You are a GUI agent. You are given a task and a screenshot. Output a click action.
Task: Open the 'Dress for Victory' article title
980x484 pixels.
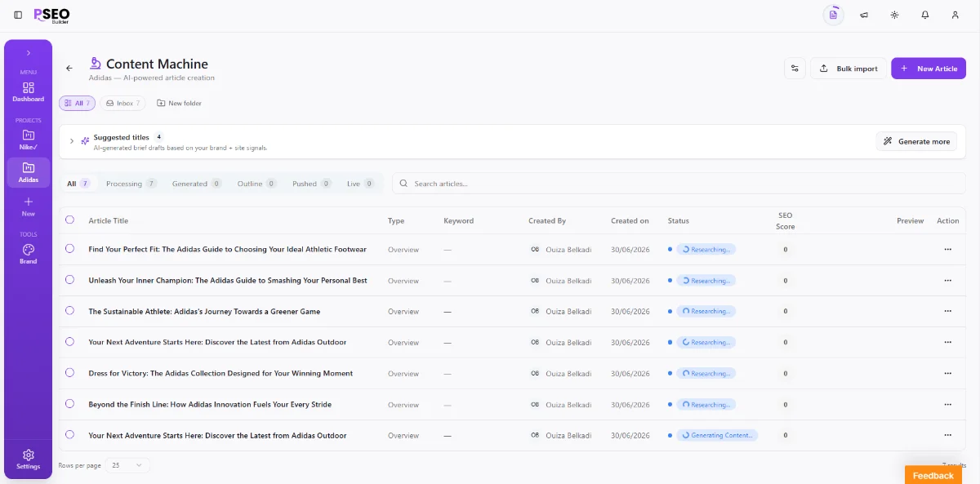click(x=220, y=374)
